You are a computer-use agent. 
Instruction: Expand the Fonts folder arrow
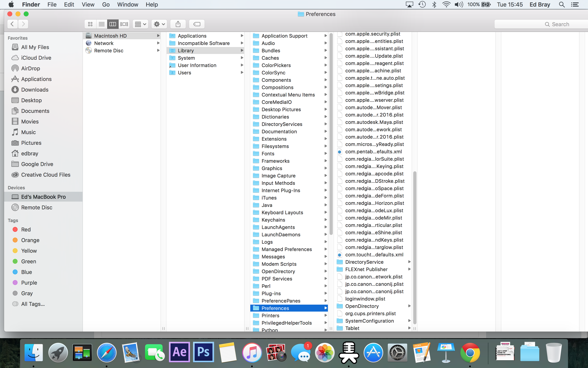(326, 154)
